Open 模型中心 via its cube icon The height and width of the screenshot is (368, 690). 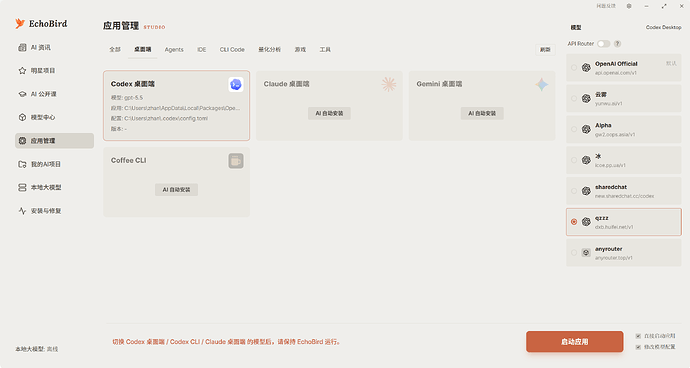(x=22, y=117)
